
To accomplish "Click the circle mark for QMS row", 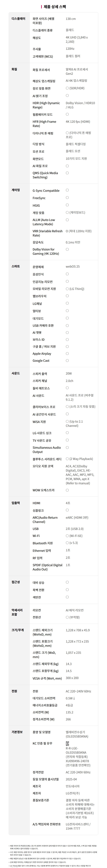I will click(67, 173).
